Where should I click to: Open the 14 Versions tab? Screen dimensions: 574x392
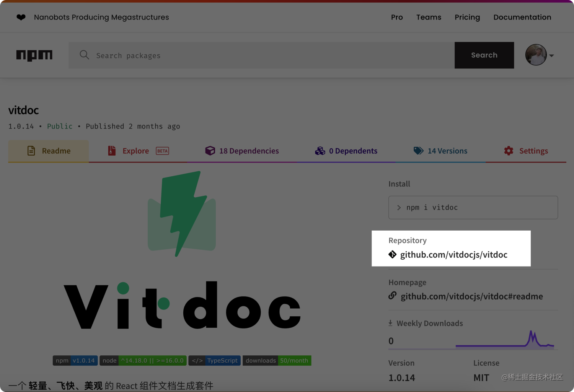pos(440,151)
